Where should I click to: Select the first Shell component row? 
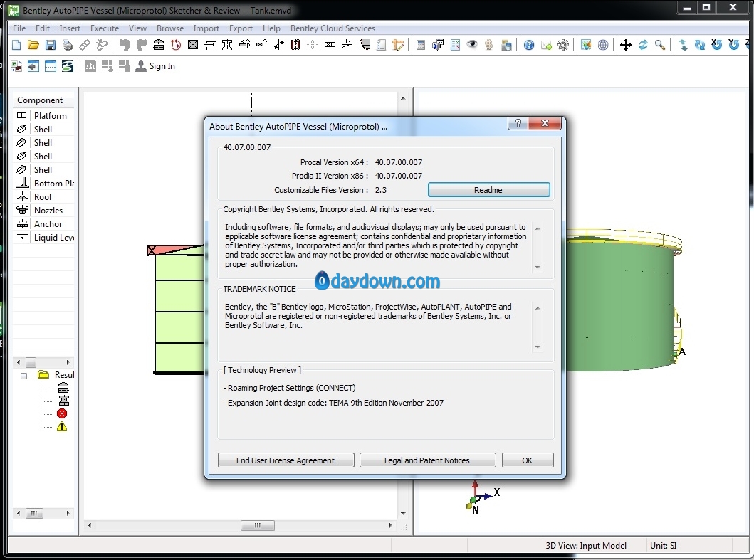pos(44,130)
